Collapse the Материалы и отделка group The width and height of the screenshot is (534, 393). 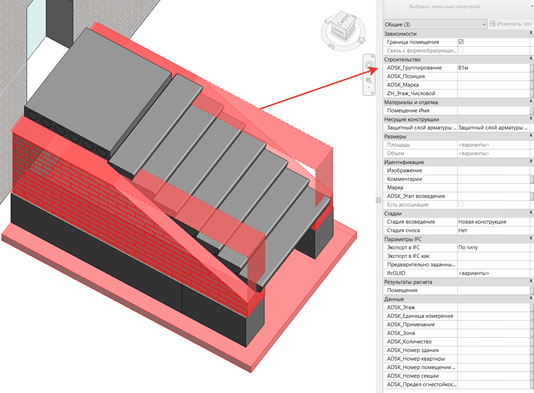531,101
